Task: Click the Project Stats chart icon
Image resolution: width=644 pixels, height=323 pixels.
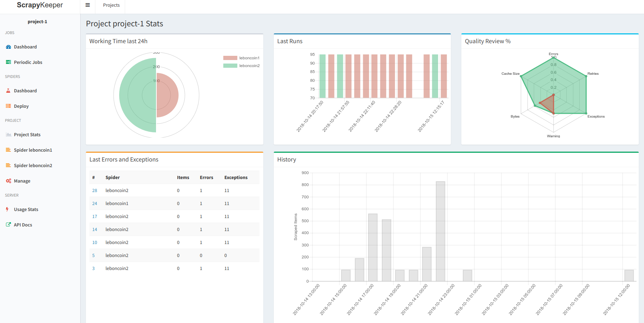Action: point(8,134)
